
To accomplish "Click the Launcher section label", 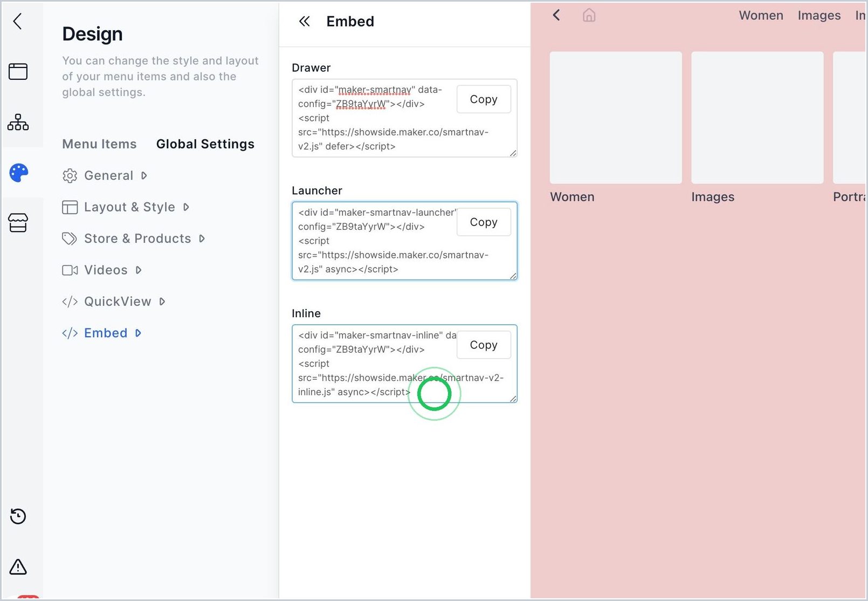I will click(x=317, y=190).
